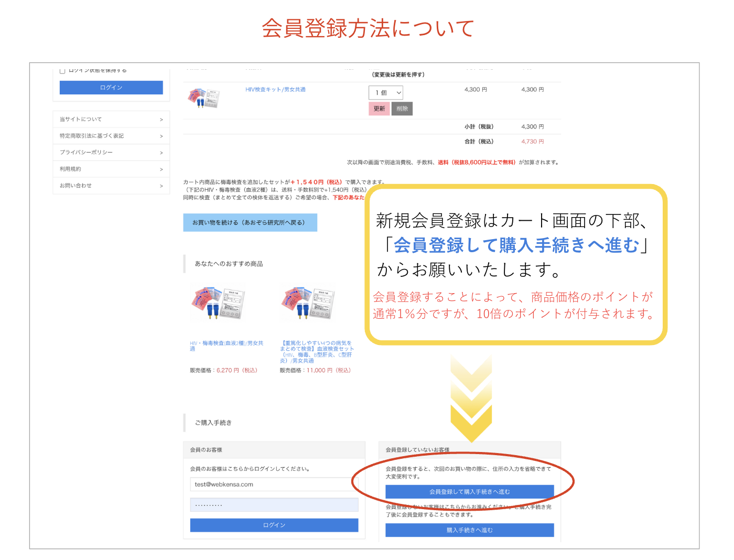Toggle the keep-login-state checkbox
This screenshot has width=734, height=560.
click(x=62, y=71)
